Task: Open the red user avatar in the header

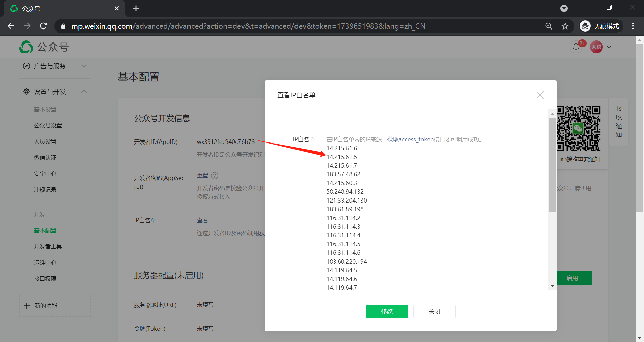Action: (x=596, y=47)
